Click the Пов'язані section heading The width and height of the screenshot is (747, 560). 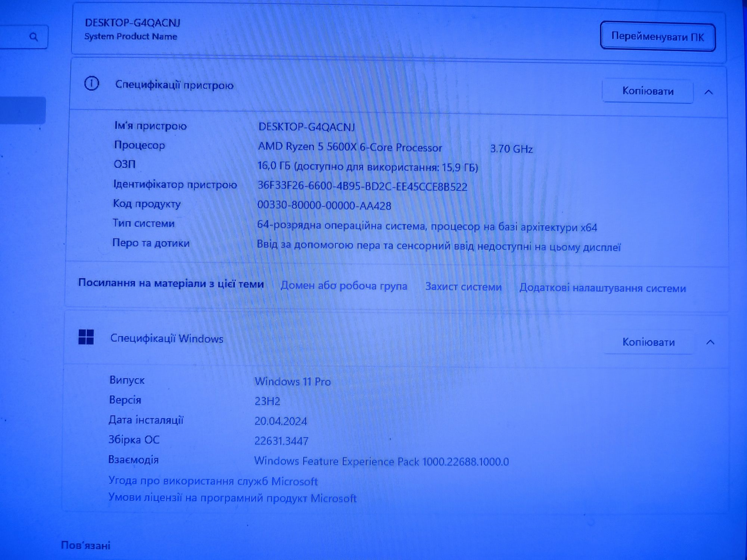click(x=86, y=545)
